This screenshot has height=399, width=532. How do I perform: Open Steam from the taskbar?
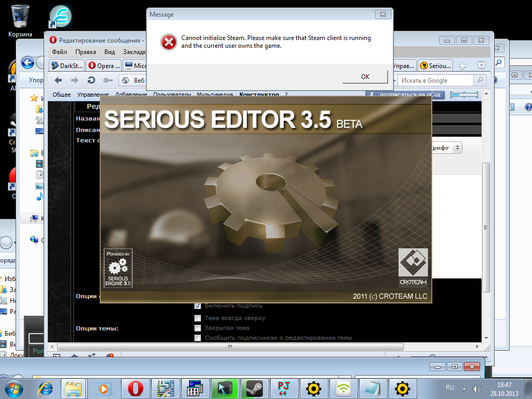pyautogui.click(x=254, y=388)
